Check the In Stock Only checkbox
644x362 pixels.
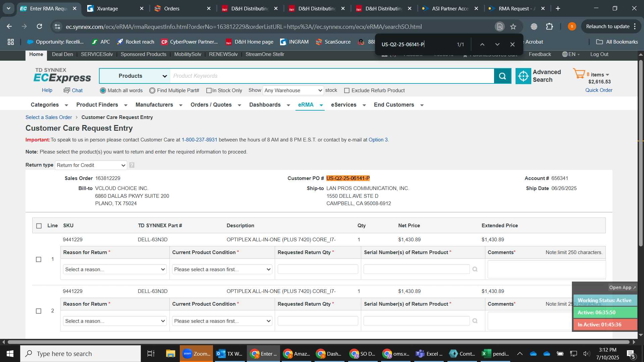point(209,90)
